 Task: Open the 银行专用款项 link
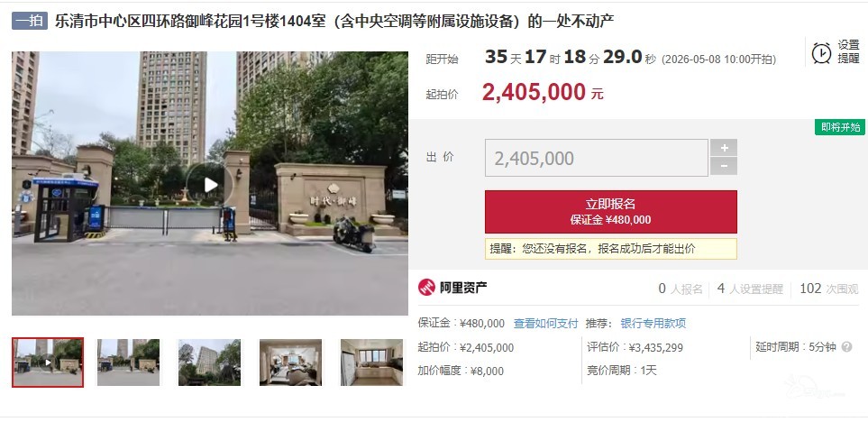point(653,324)
